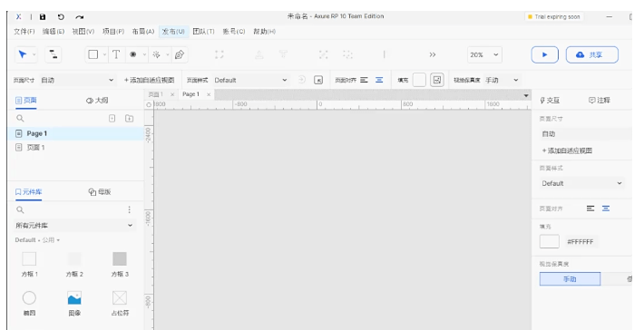Click the search icon in Pages panel

click(20, 118)
